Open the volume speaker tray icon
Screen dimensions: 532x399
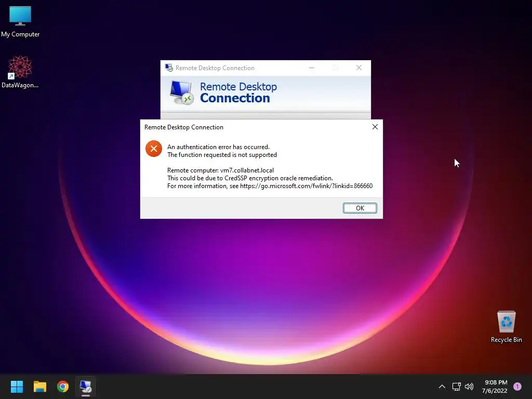(469, 387)
